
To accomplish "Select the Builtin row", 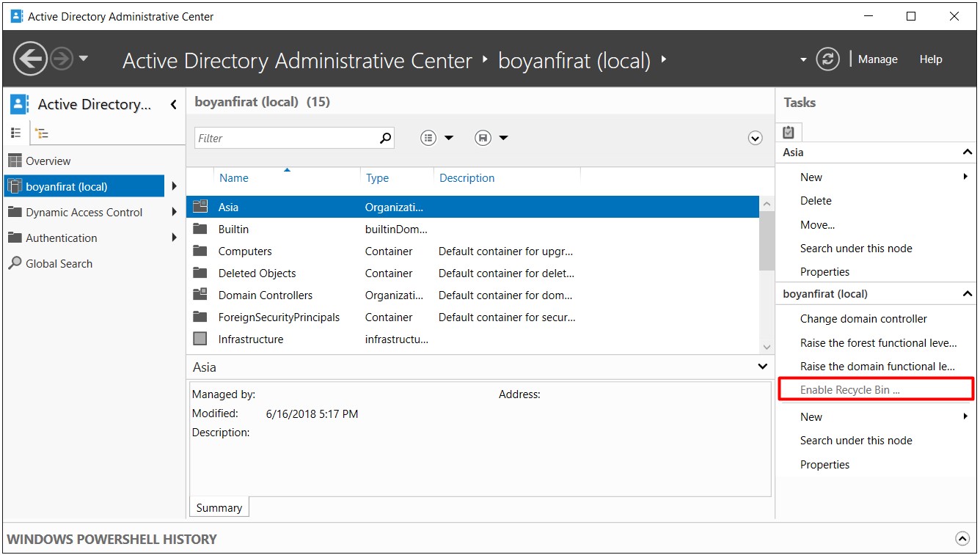I will pyautogui.click(x=473, y=229).
